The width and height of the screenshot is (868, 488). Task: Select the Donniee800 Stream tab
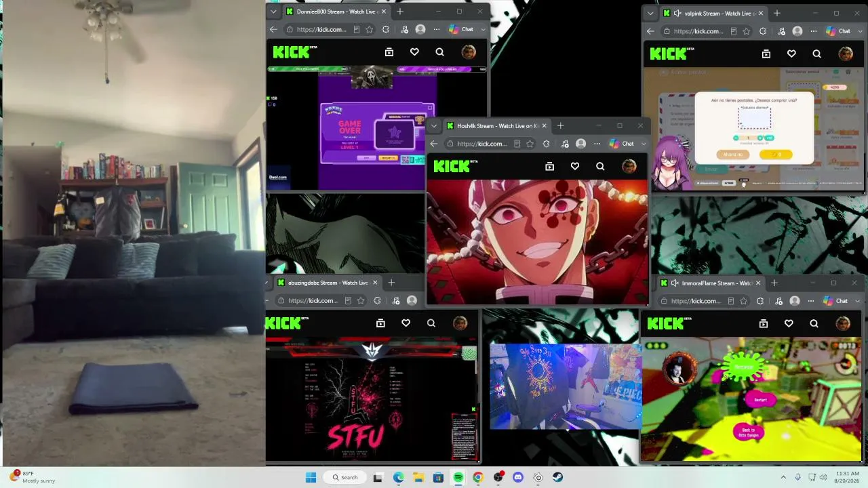(336, 12)
